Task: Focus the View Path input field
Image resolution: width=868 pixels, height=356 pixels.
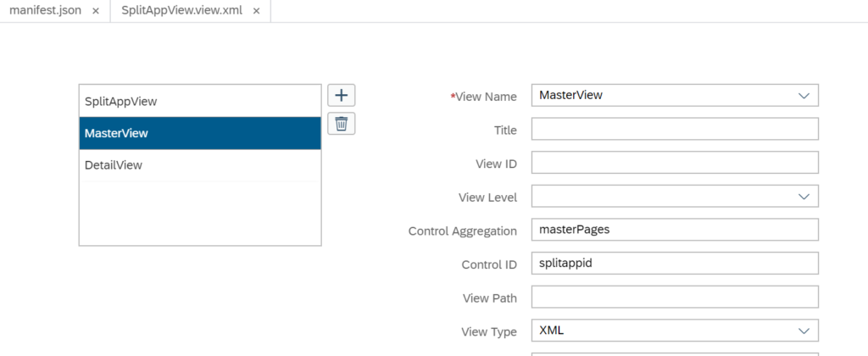Action: tap(675, 297)
